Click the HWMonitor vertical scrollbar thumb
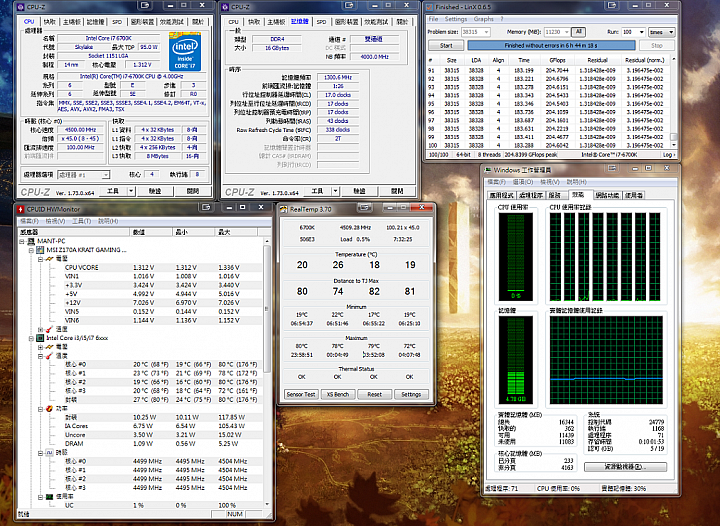Screen dimensions: 720x526 [267, 309]
